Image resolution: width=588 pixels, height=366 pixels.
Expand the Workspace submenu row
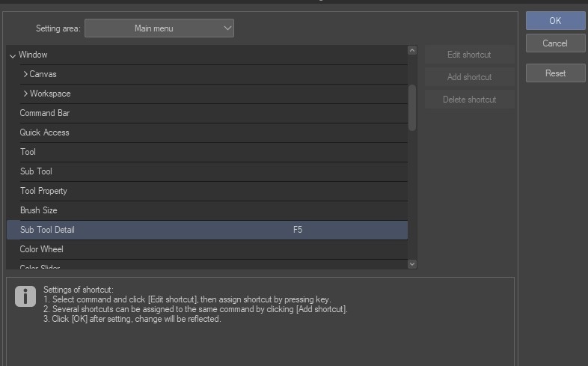(25, 94)
